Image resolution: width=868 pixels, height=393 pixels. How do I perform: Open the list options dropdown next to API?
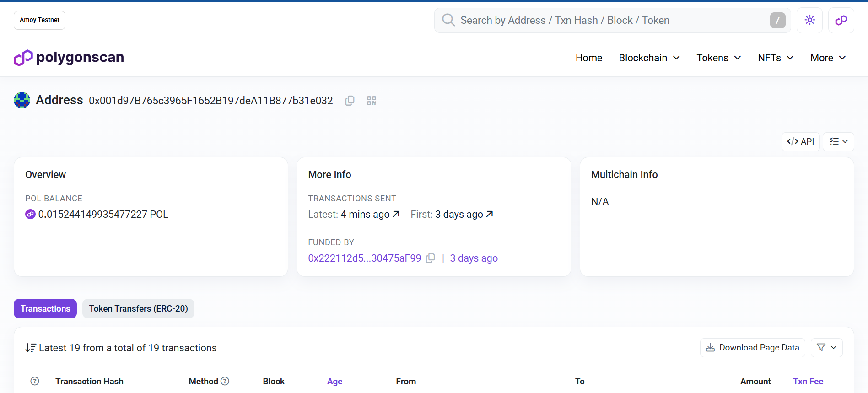pyautogui.click(x=838, y=141)
